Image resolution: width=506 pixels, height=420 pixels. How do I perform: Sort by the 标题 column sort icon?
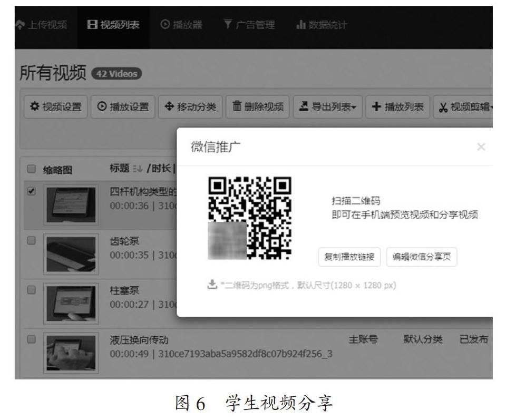[x=138, y=169]
